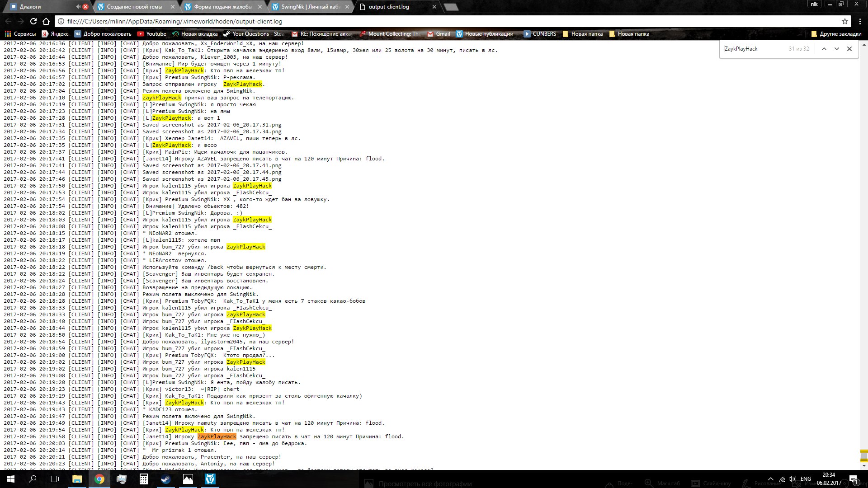Open the Сервисы apps shortcut

tap(20, 34)
